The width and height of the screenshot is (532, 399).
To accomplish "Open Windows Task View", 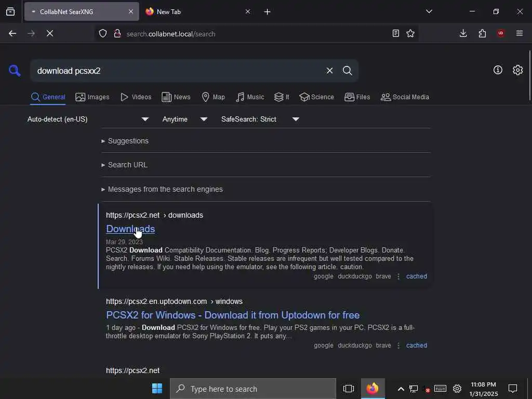I will pos(349,389).
